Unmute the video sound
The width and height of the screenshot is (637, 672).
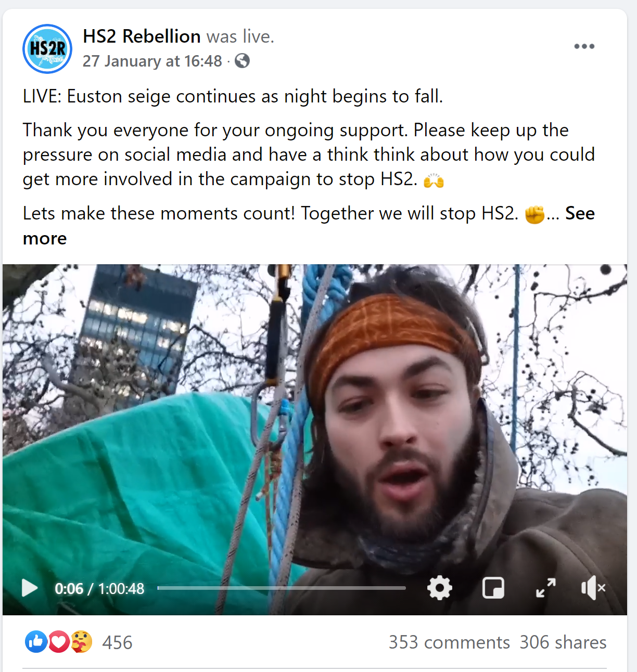pos(593,588)
